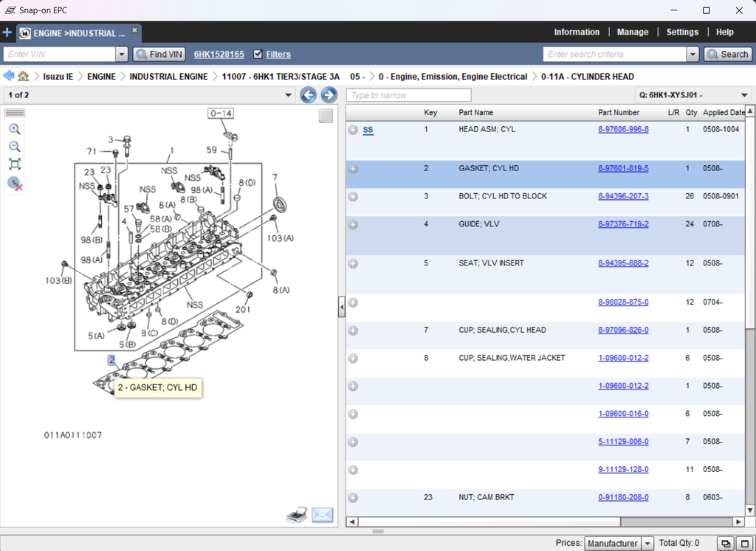Zoom out on the diagram

click(15, 147)
